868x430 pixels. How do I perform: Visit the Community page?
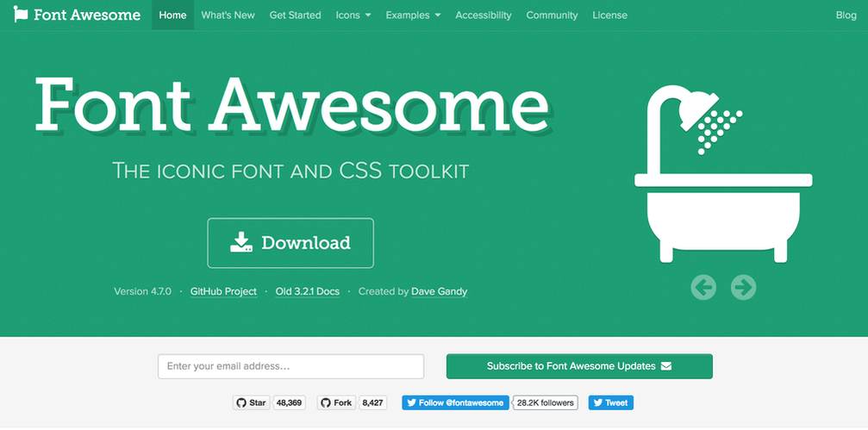click(552, 15)
